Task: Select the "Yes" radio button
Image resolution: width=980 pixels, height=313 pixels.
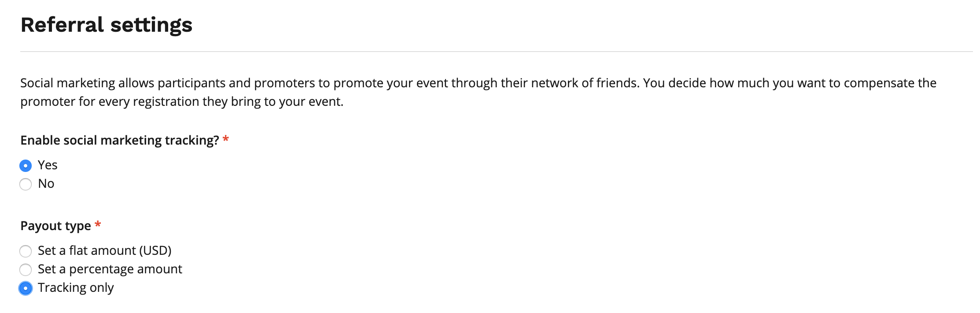Action: [x=26, y=166]
